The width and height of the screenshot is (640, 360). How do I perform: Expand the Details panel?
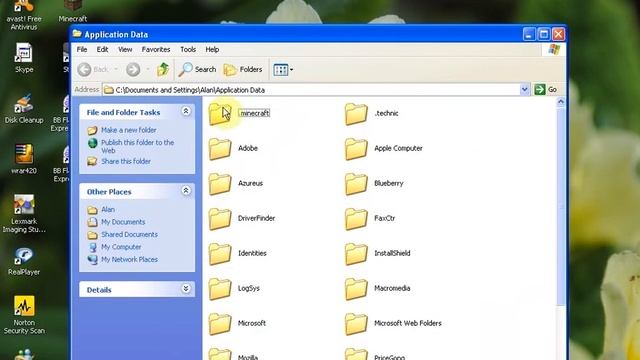(186, 289)
